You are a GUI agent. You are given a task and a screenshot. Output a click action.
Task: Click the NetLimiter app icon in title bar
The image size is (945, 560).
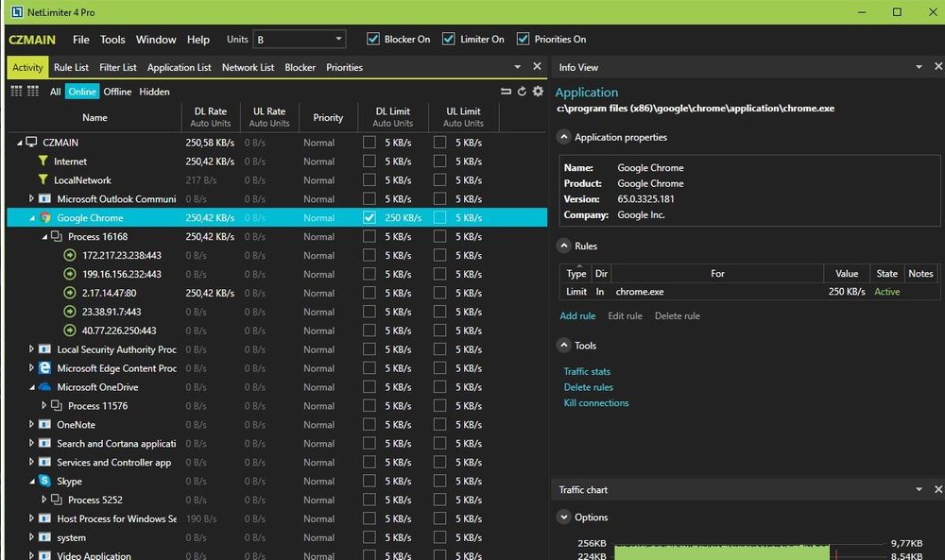point(17,12)
